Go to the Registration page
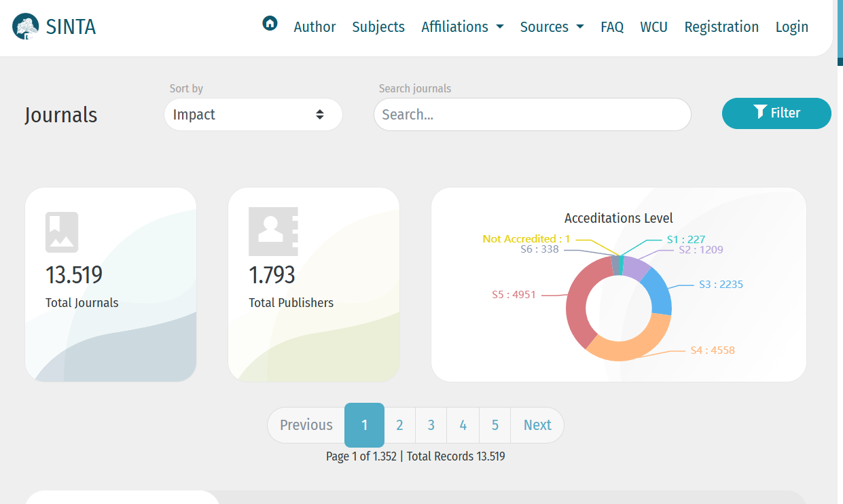 [x=721, y=27]
